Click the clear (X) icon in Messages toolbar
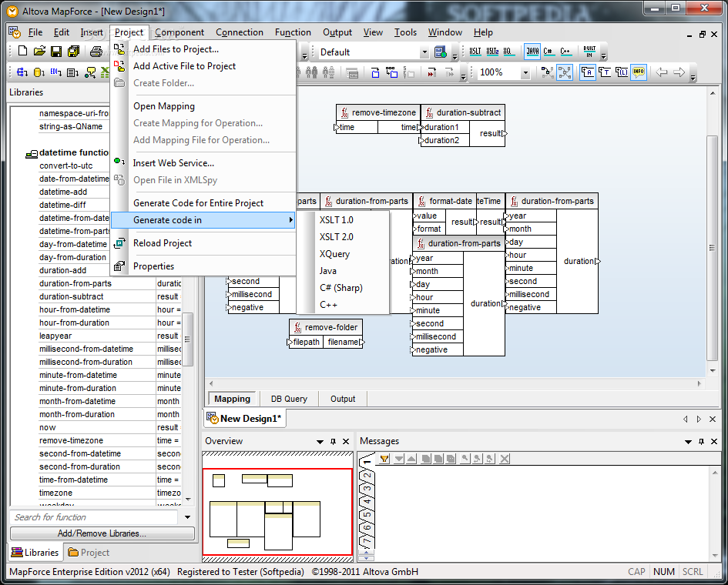The image size is (728, 585). (505, 459)
